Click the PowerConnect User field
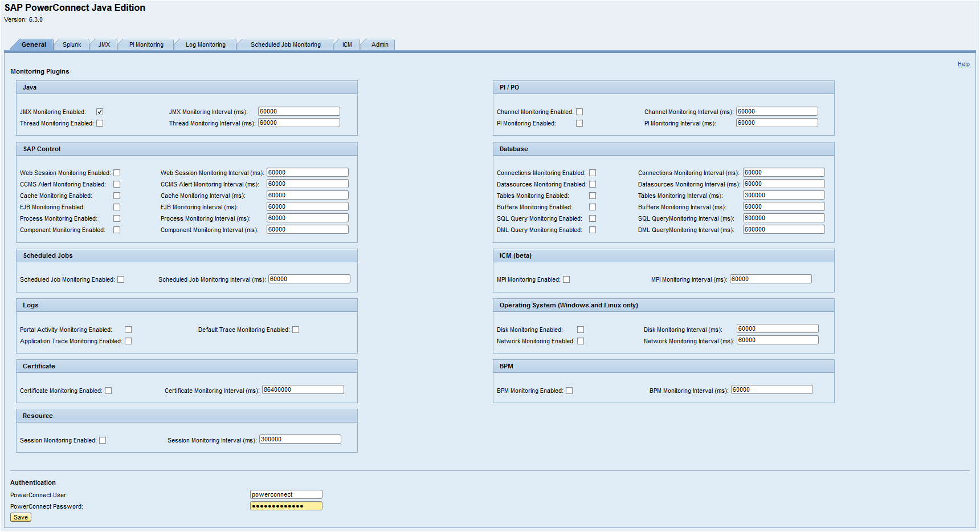Viewport: 980px width, 532px height. (286, 494)
